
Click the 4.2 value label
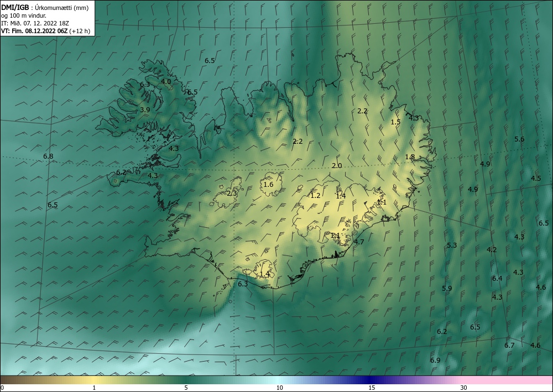[x=492, y=249]
